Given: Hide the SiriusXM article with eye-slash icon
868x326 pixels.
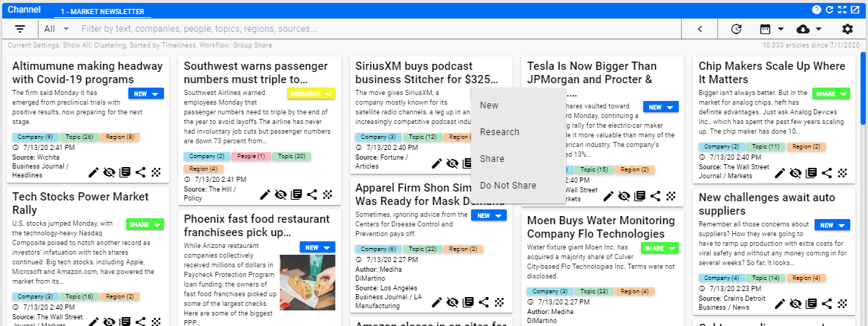Looking at the screenshot, I should tap(453, 163).
